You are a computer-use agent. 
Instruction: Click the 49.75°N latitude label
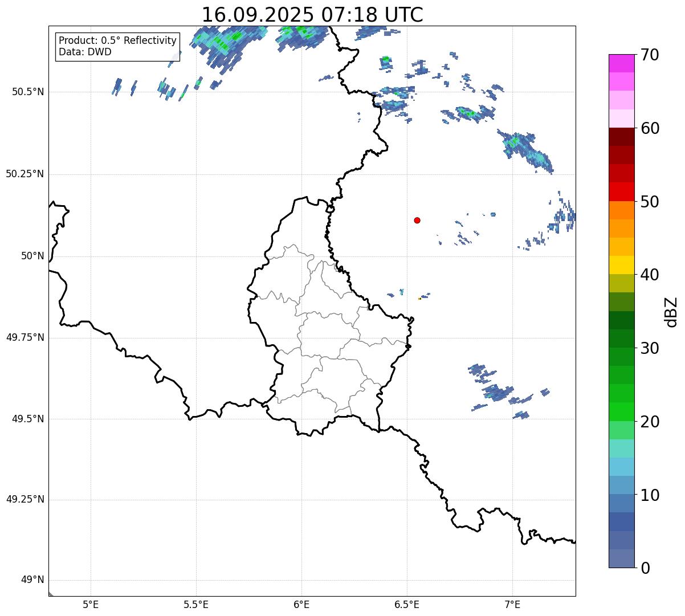[25, 337]
